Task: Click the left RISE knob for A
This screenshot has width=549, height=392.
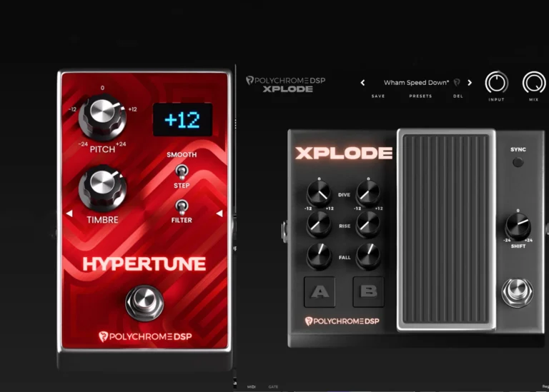Action: pyautogui.click(x=319, y=225)
